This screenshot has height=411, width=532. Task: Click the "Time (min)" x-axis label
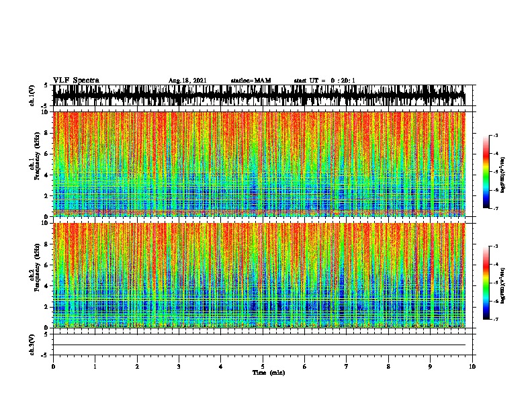269,373
